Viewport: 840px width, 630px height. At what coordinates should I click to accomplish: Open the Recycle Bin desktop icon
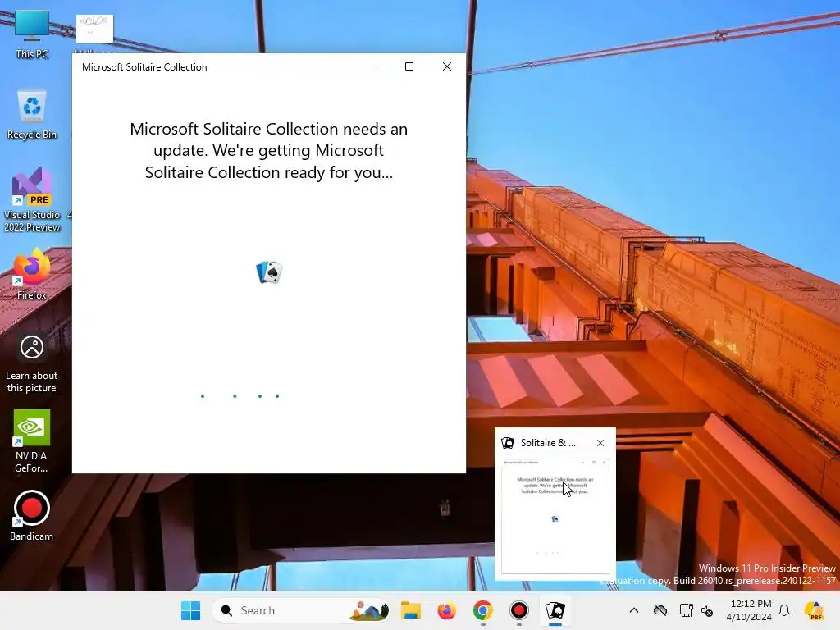click(32, 114)
